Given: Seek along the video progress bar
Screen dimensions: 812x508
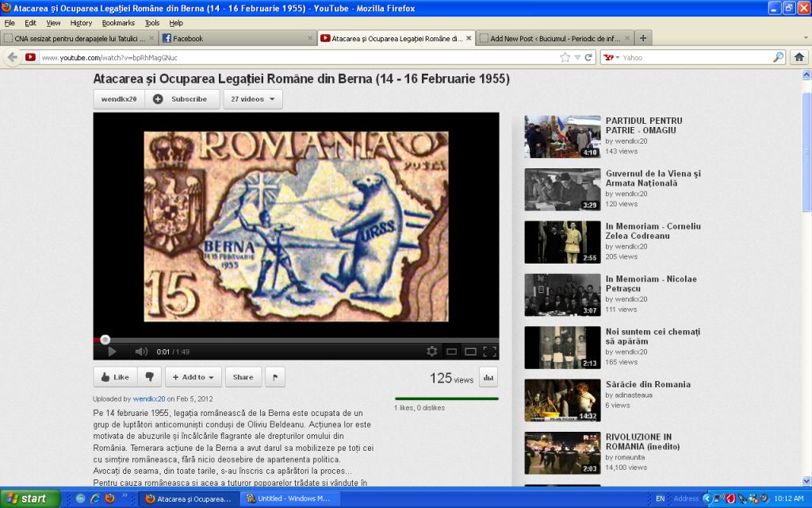Looking at the screenshot, I should point(296,340).
